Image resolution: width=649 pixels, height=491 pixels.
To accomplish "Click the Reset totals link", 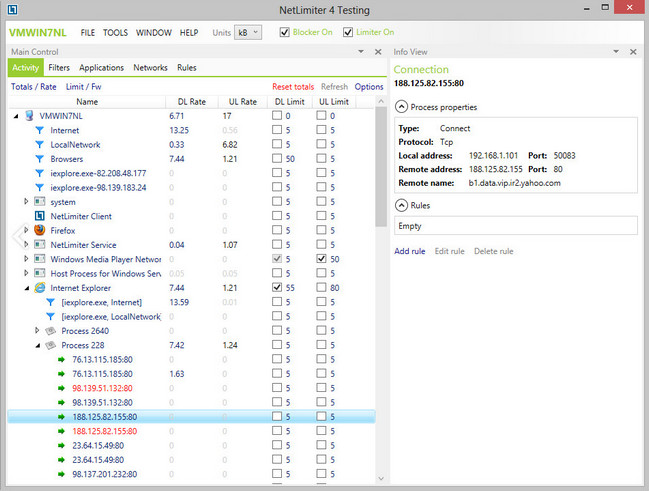I will coord(293,87).
